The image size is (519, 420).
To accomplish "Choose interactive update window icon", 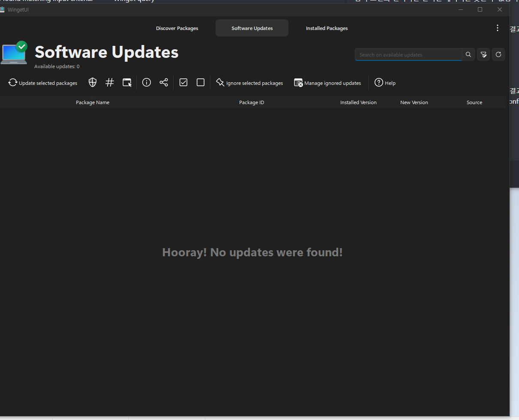I will pos(127,83).
